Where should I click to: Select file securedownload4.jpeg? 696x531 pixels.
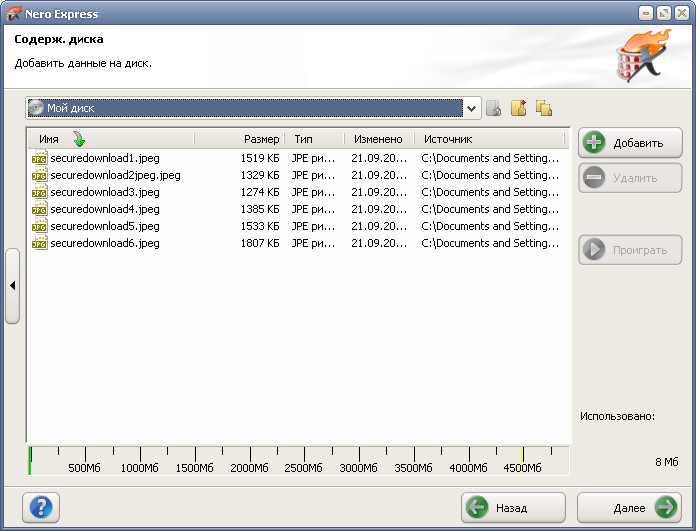click(x=105, y=209)
